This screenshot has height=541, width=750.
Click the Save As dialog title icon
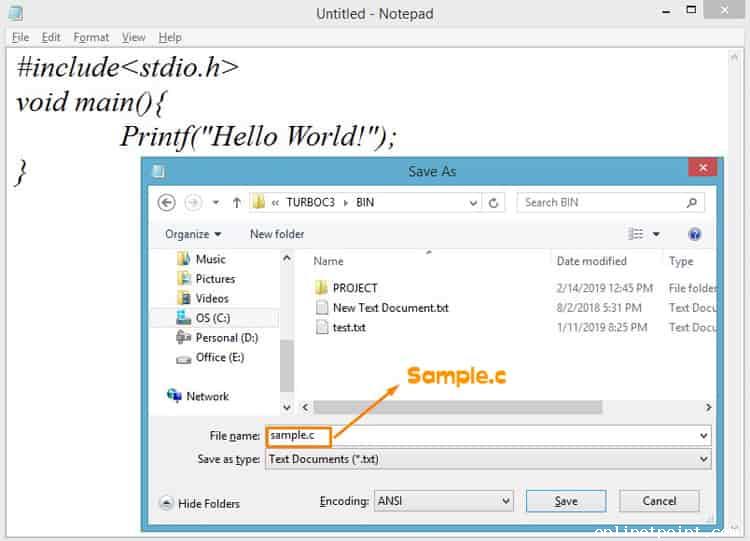[158, 171]
